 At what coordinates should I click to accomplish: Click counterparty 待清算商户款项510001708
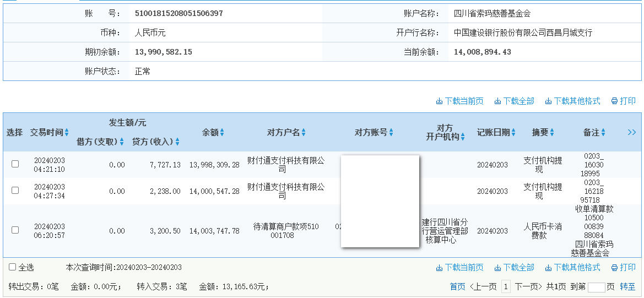(x=286, y=231)
